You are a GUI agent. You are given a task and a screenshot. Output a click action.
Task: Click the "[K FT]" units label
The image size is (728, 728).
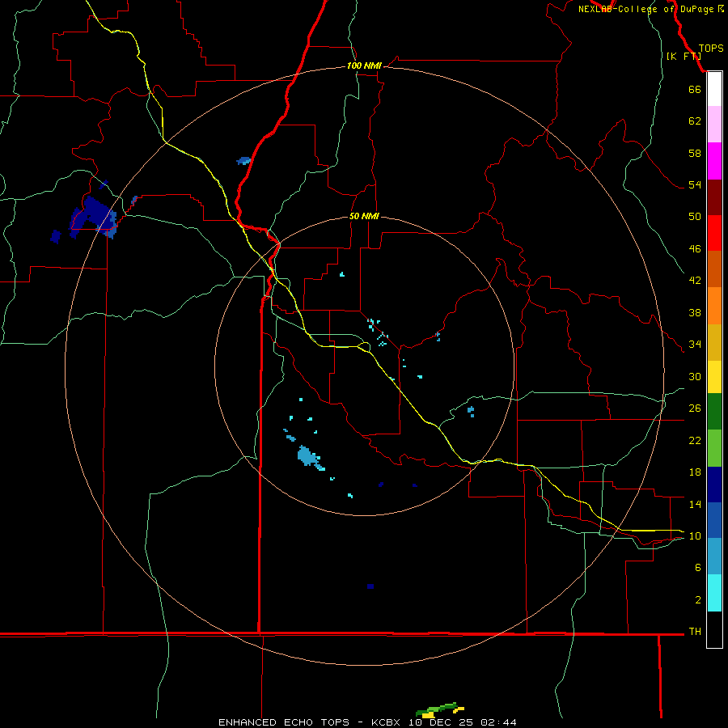tap(684, 56)
